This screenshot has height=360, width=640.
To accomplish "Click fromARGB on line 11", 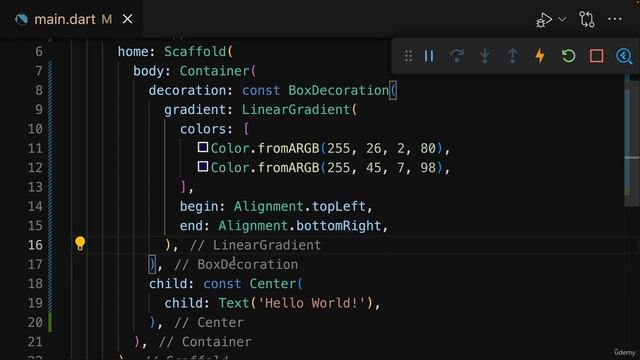I will click(288, 148).
